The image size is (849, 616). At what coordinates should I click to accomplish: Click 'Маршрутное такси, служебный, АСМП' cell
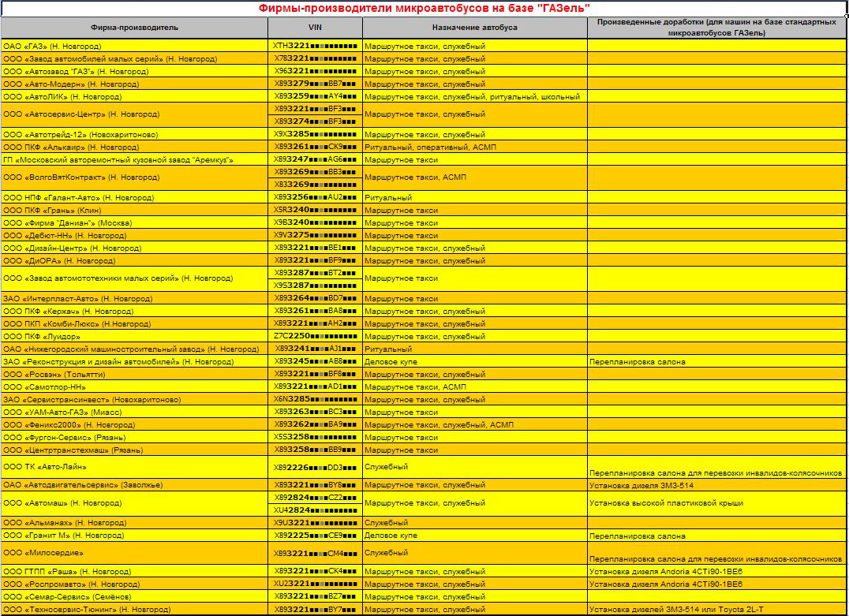pos(475,425)
